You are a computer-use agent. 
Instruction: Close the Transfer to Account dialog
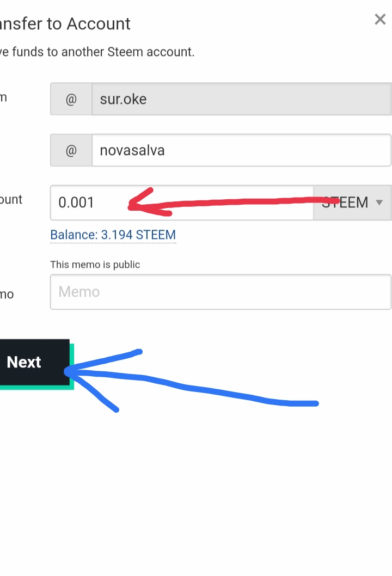(x=380, y=19)
